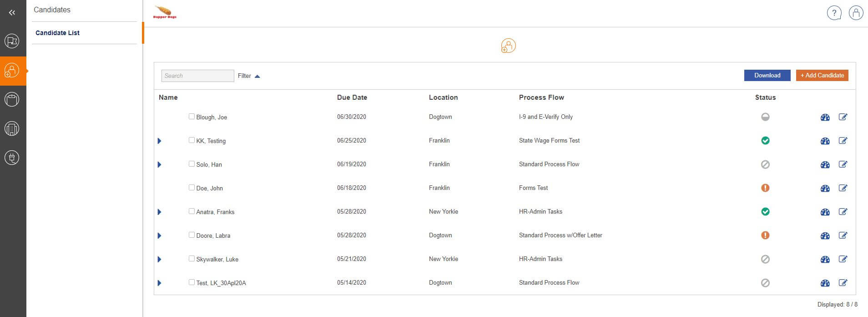Viewport: 868px width, 317px height.
Task: Collapse the sidebar with double chevron icon
Action: coord(12,13)
